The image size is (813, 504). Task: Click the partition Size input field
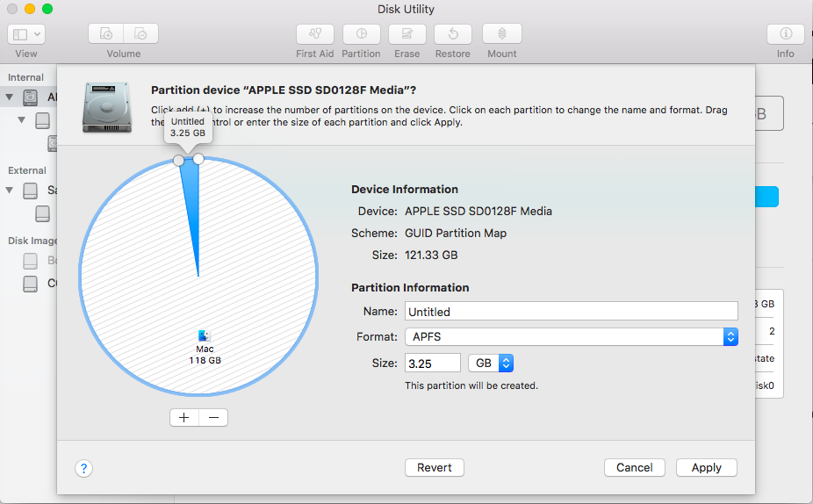click(x=433, y=363)
